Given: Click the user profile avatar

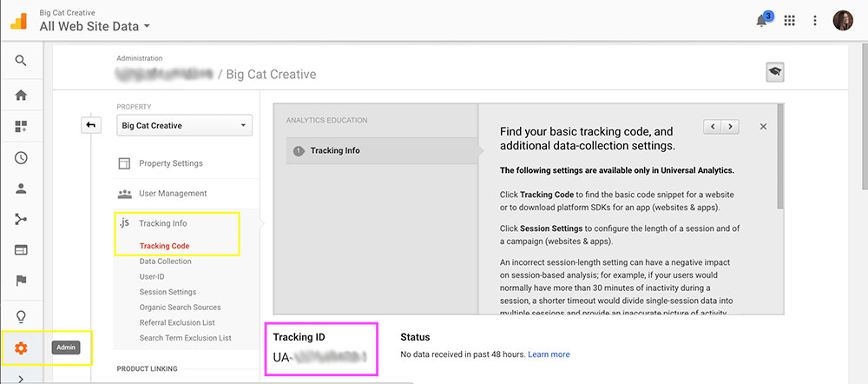Looking at the screenshot, I should tap(843, 21).
